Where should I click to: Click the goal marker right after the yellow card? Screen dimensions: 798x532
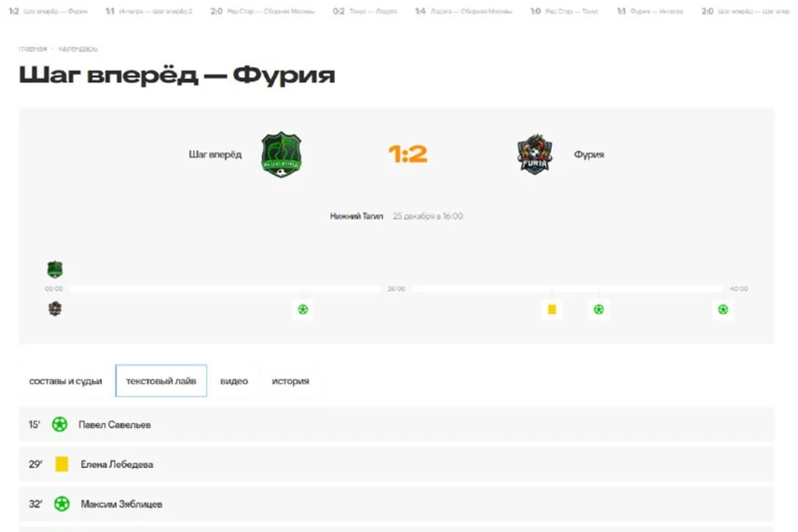598,309
